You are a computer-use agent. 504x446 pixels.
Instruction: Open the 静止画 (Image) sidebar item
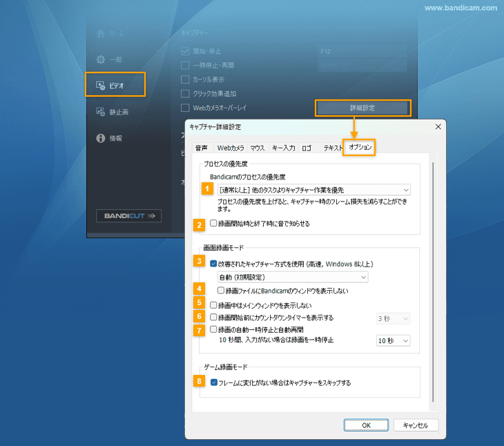(x=112, y=112)
